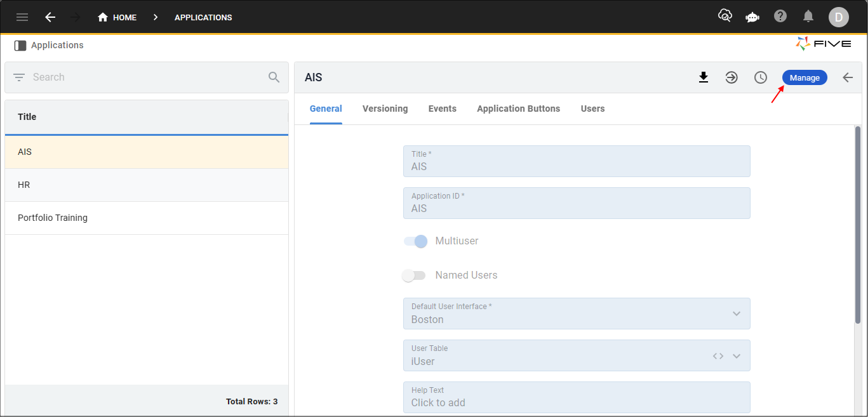Expand the User Table dropdown arrow
The height and width of the screenshot is (417, 868).
tap(737, 356)
